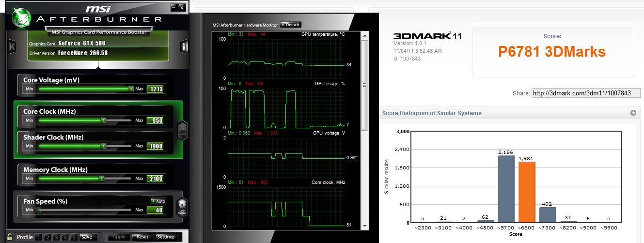This screenshot has height=243, width=644.
Task: Click the Apply button in Afterburner
Action: (x=119, y=237)
